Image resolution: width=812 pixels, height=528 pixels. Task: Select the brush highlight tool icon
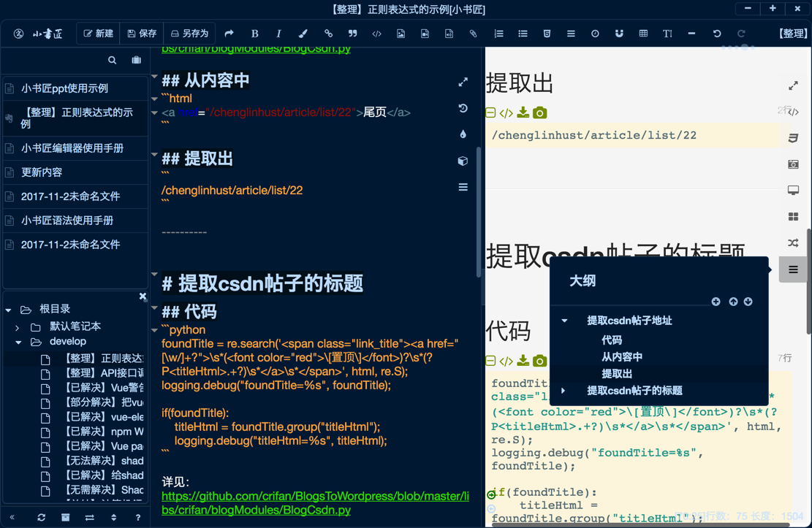click(303, 33)
